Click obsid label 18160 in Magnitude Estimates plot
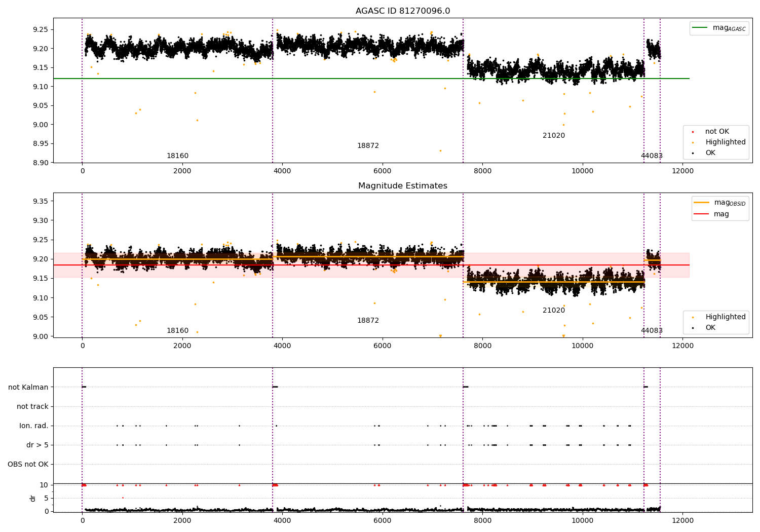 click(177, 331)
